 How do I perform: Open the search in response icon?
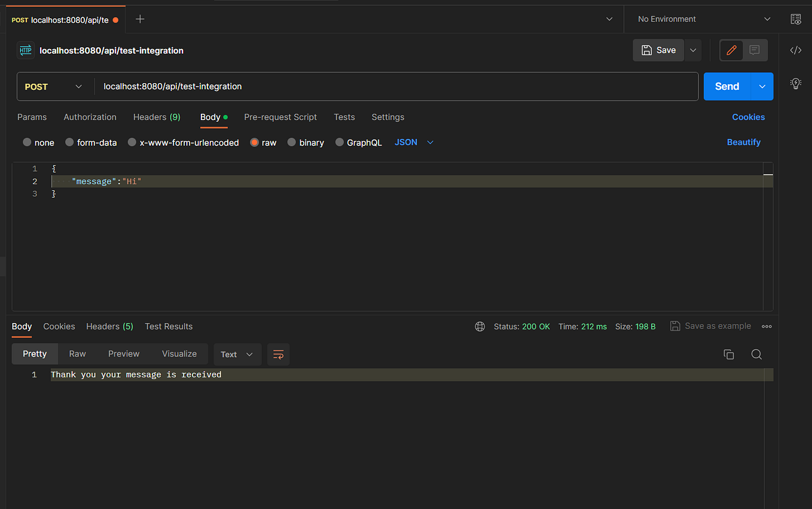756,354
